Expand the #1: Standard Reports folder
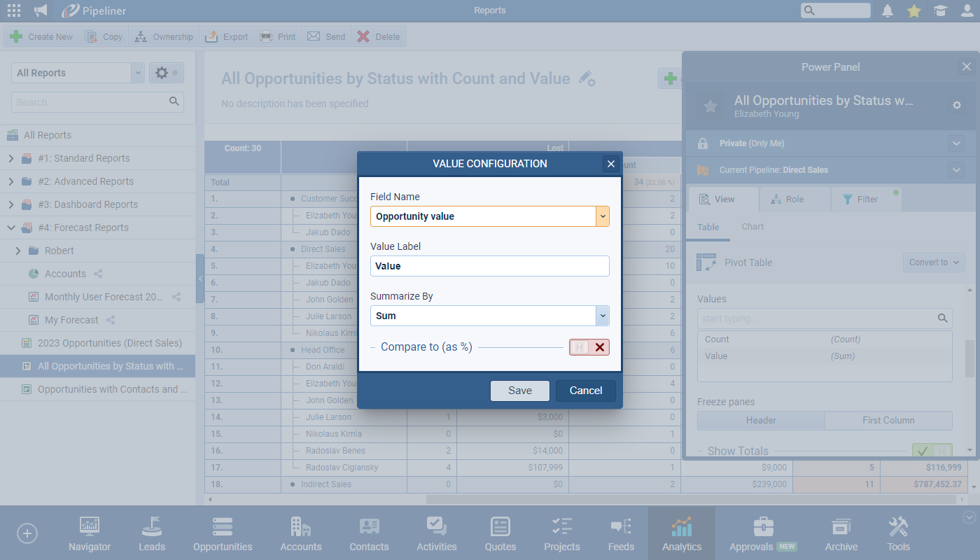Image resolution: width=980 pixels, height=560 pixels. pyautogui.click(x=10, y=158)
